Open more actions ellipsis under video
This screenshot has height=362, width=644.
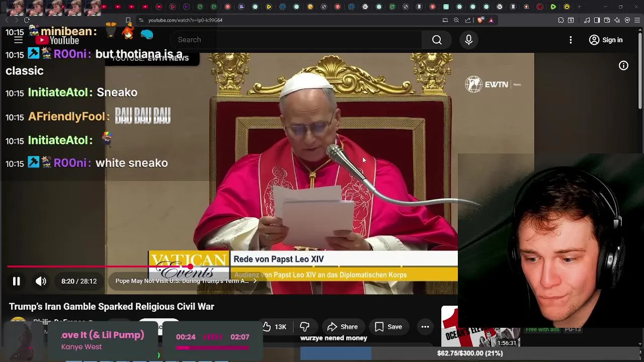[425, 327]
